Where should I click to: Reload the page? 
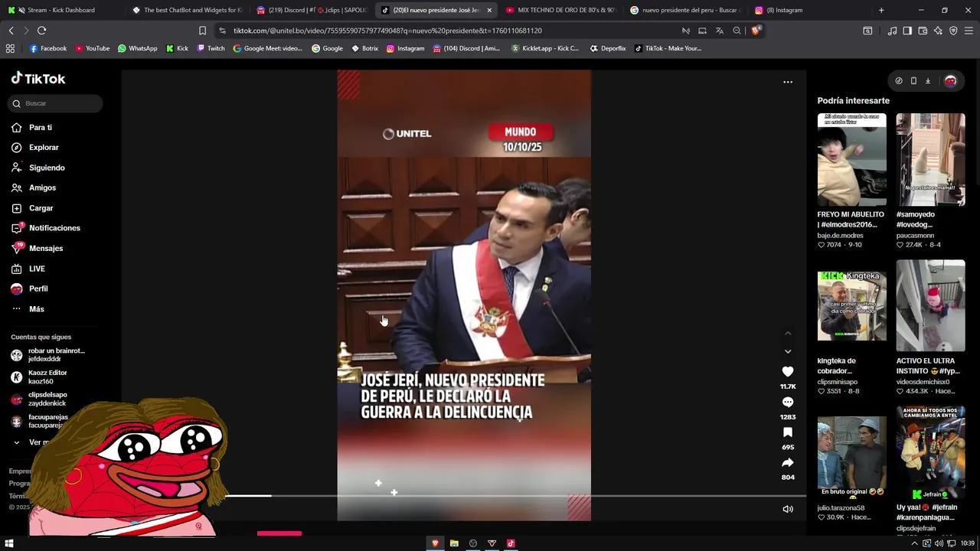[x=41, y=31]
